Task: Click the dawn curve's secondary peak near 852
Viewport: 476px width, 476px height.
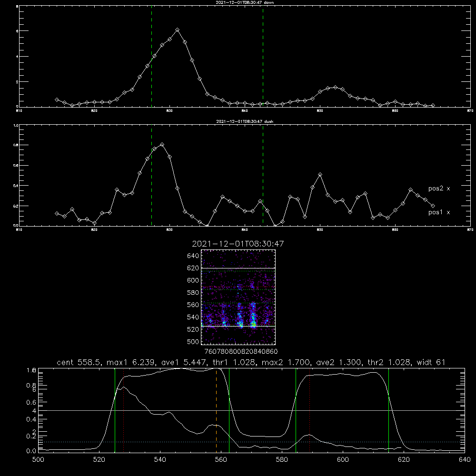Action: [335, 88]
